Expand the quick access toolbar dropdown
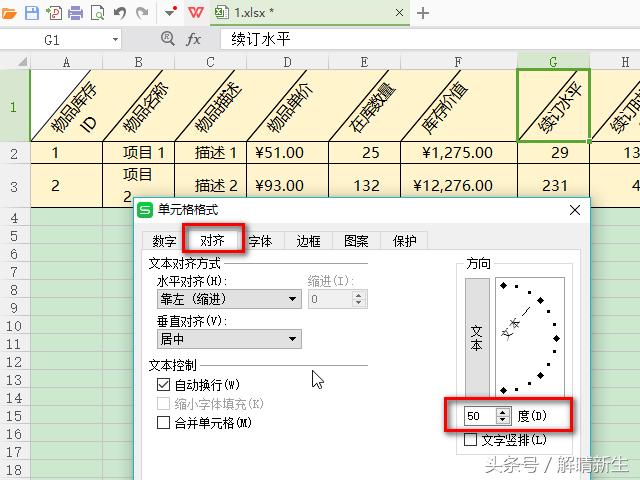Image resolution: width=640 pixels, height=480 pixels. 170,12
